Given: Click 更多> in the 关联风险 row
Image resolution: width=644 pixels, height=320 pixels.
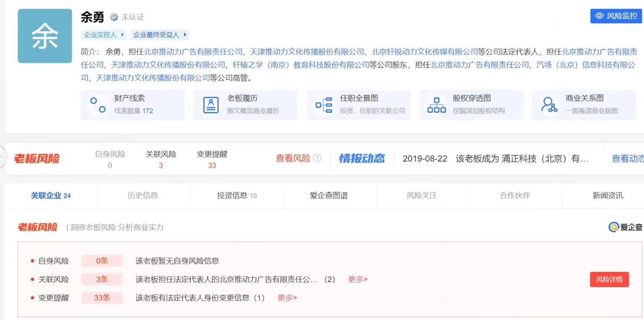Looking at the screenshot, I should [x=358, y=279].
